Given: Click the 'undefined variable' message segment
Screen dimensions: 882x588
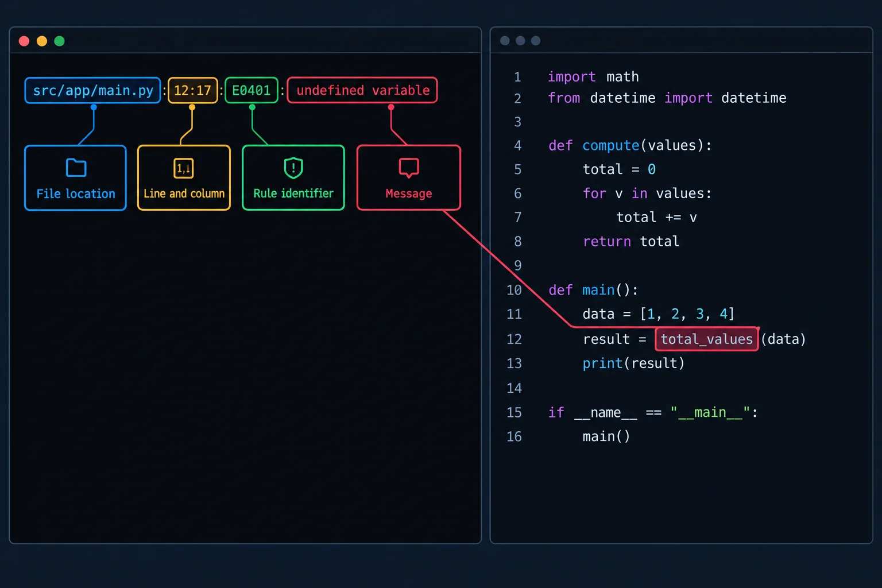Looking at the screenshot, I should tap(362, 90).
